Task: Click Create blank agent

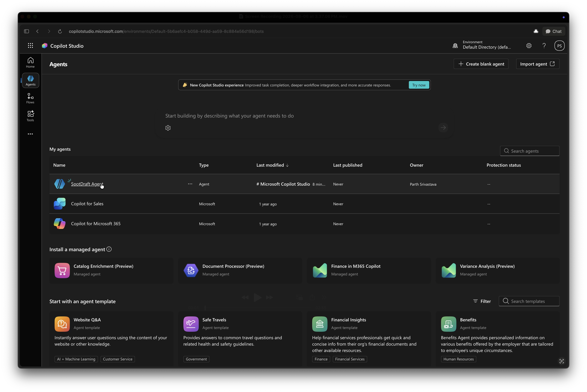Action: coord(481,64)
